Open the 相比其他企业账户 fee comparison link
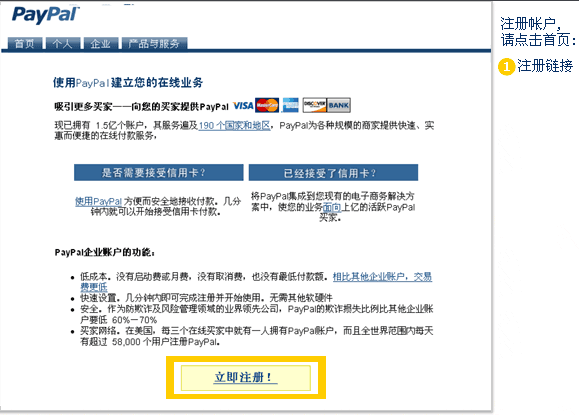 coord(383,277)
